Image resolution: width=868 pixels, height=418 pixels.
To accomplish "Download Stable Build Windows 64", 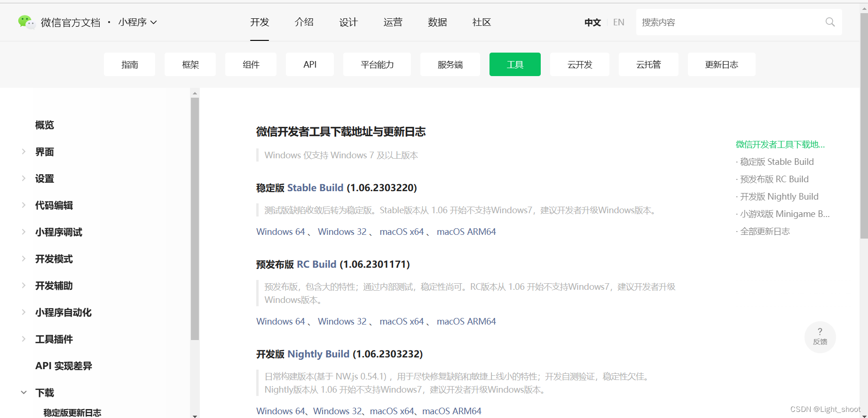I will pyautogui.click(x=281, y=232).
